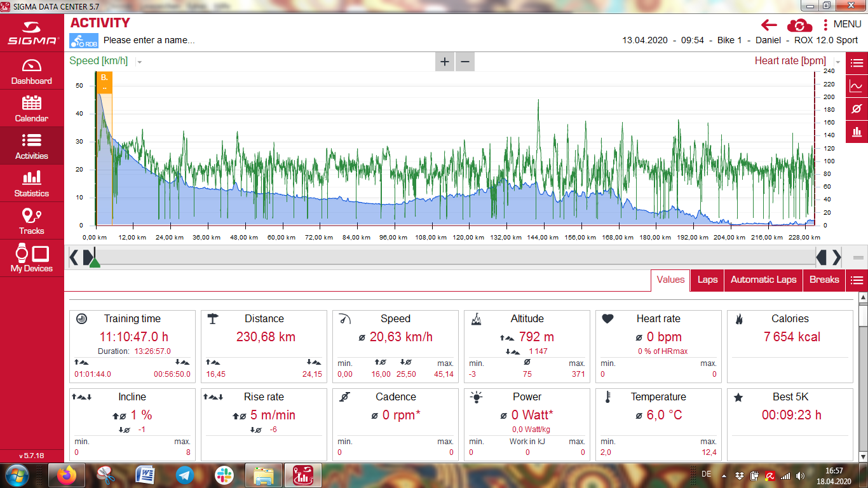Click the orange break marker on chart
Screen dimensions: 868x488
coord(104,83)
